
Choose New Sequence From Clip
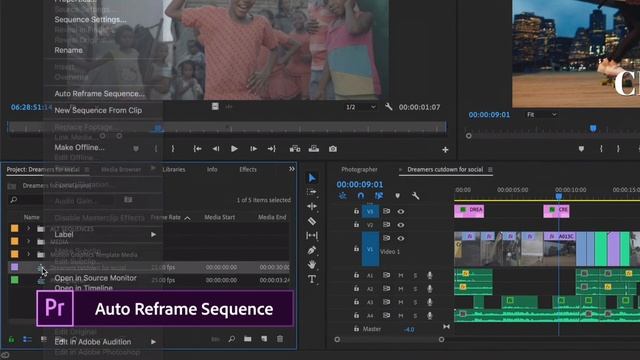[x=98, y=110]
